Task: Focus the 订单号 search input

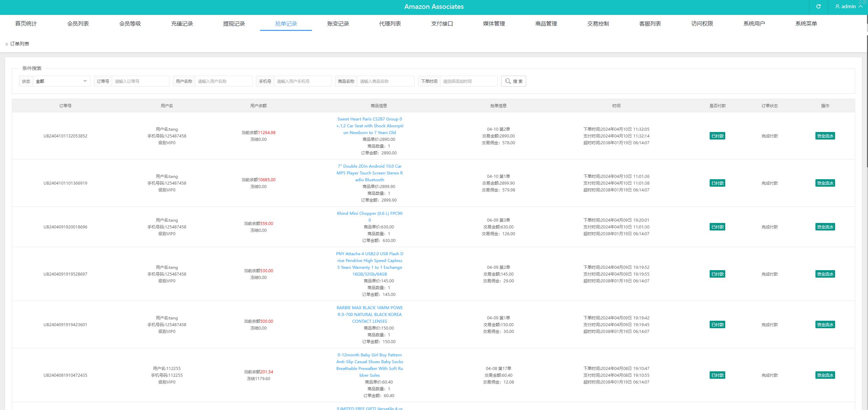Action: click(140, 81)
